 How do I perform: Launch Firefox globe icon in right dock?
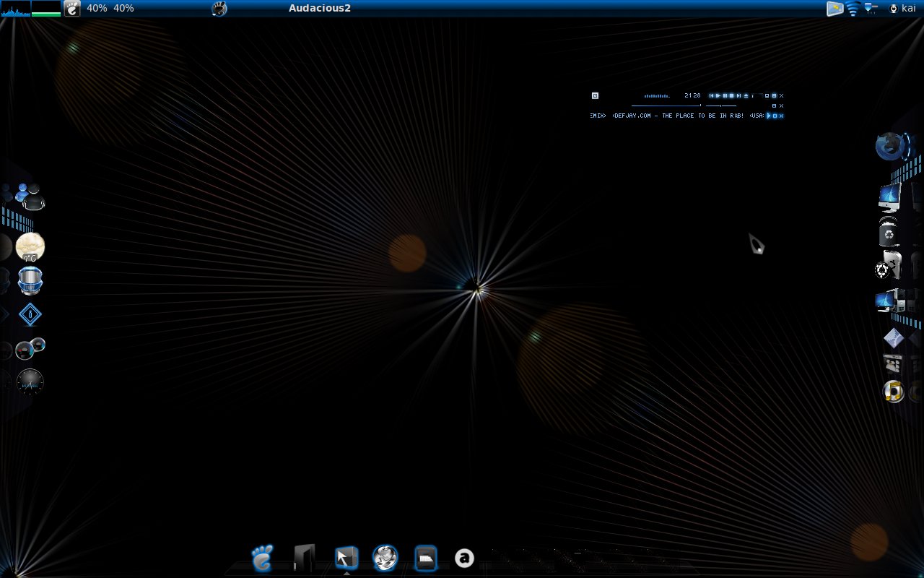click(x=891, y=146)
